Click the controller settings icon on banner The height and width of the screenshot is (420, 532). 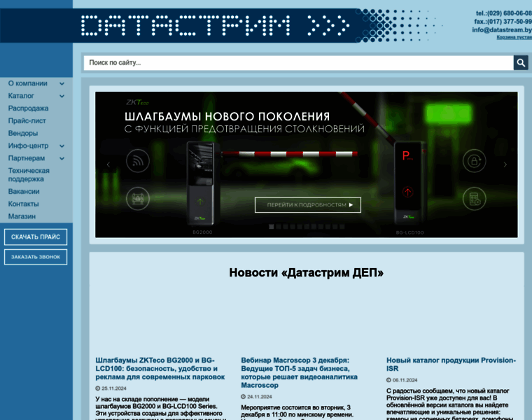click(x=475, y=199)
